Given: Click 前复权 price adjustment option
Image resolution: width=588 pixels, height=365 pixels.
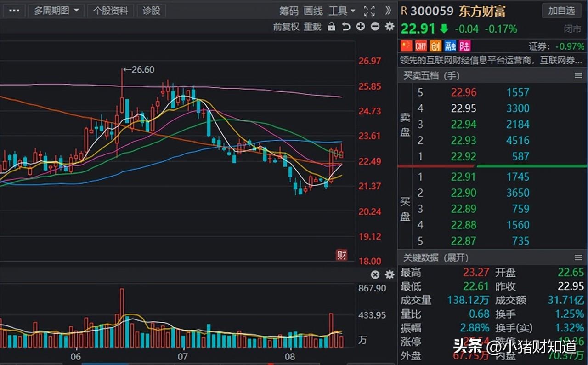Looking at the screenshot, I should 286,27.
